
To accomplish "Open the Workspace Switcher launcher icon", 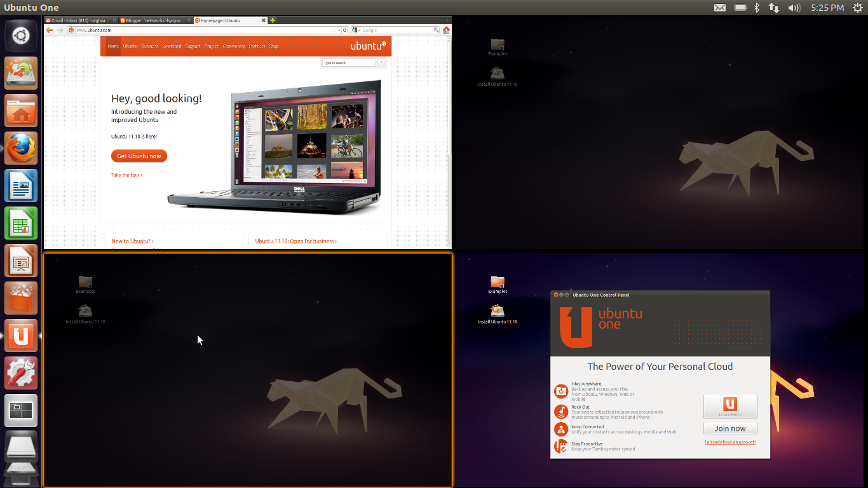I will (21, 410).
